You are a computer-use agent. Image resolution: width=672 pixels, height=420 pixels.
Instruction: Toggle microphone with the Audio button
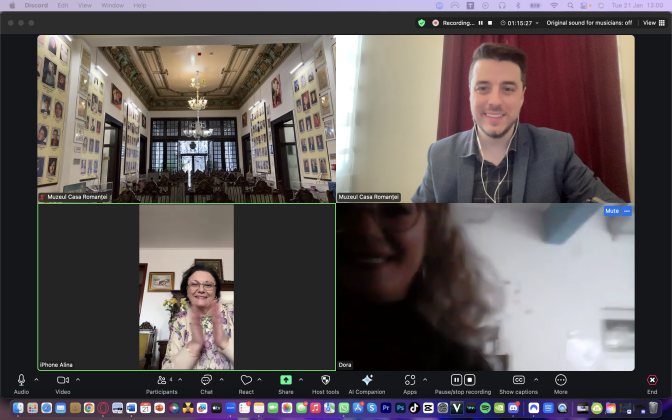(x=21, y=381)
